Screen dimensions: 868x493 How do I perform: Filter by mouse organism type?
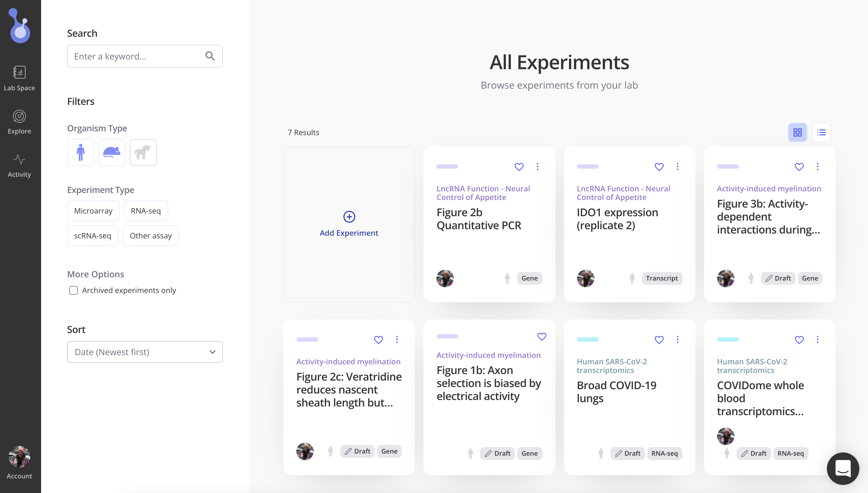112,152
